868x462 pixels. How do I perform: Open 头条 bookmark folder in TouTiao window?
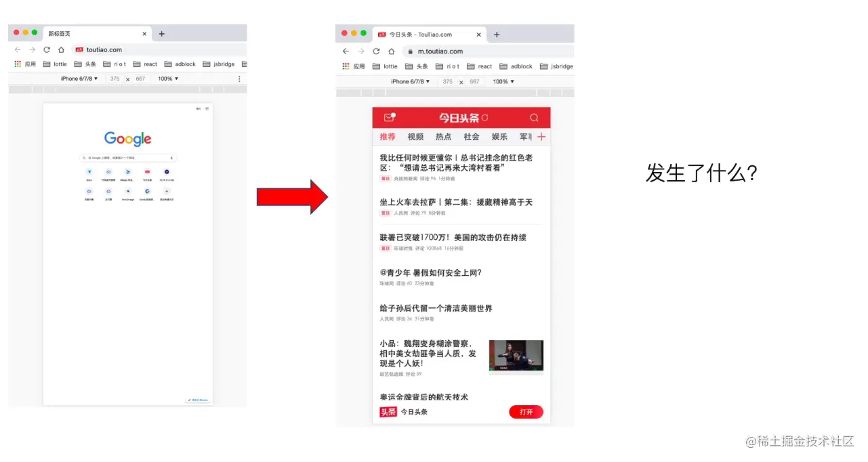[x=417, y=66]
